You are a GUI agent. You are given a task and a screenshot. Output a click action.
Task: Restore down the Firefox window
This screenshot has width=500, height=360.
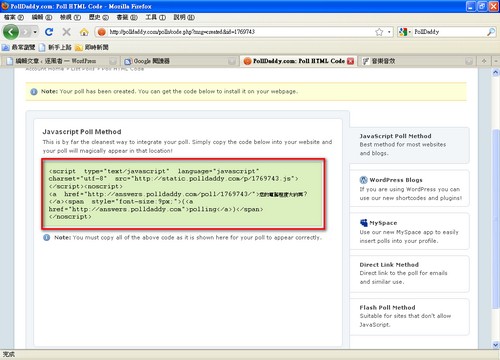[482, 6]
